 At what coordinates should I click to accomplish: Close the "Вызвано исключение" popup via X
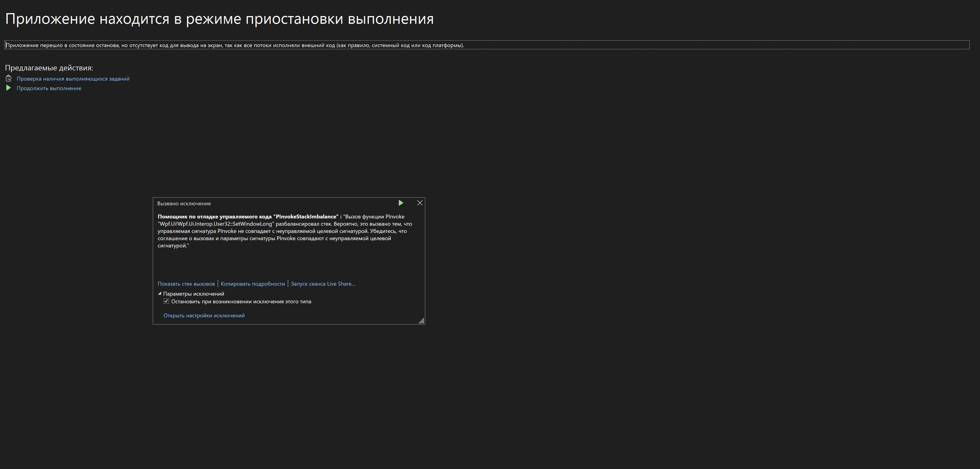click(420, 203)
